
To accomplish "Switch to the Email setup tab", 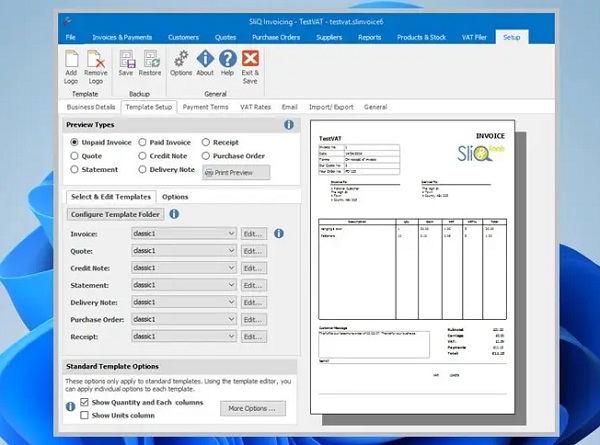I will pos(290,107).
